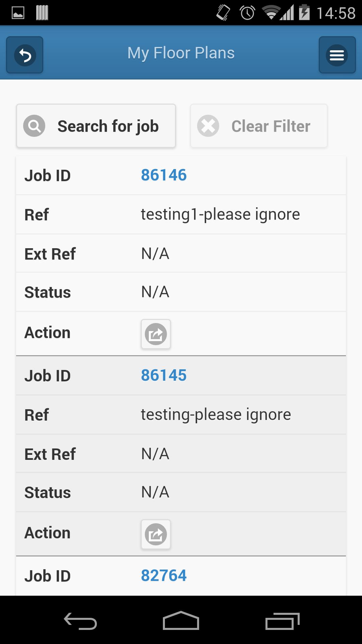This screenshot has height=644, width=362.
Task: Tap the back arrow icon in header
Action: point(25,55)
